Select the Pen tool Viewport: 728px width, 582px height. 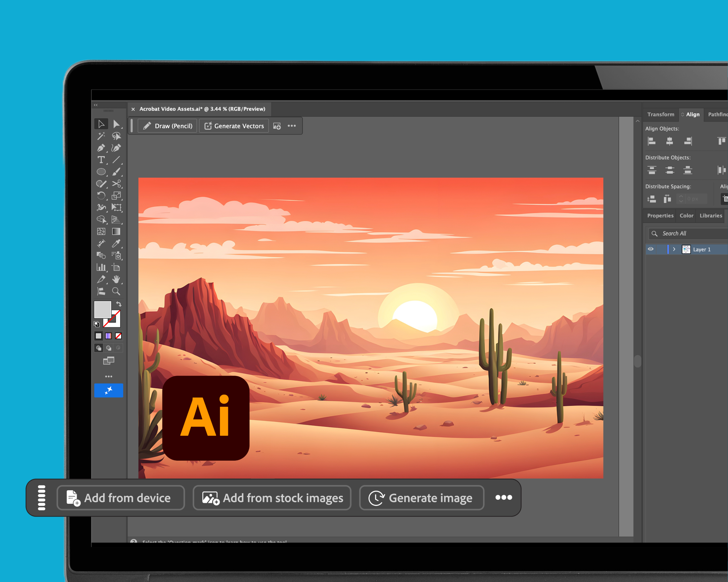pos(101,148)
